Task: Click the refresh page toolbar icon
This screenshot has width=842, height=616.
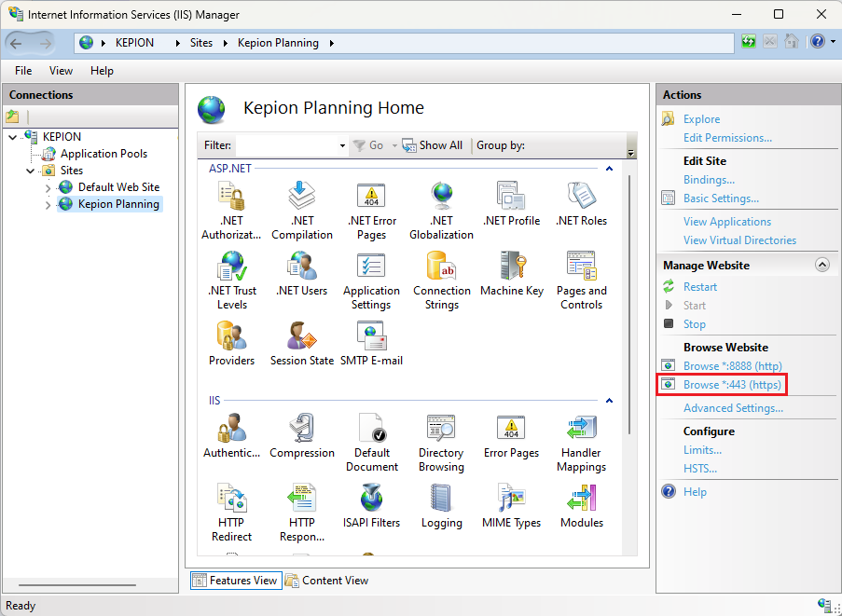Action: click(x=749, y=42)
